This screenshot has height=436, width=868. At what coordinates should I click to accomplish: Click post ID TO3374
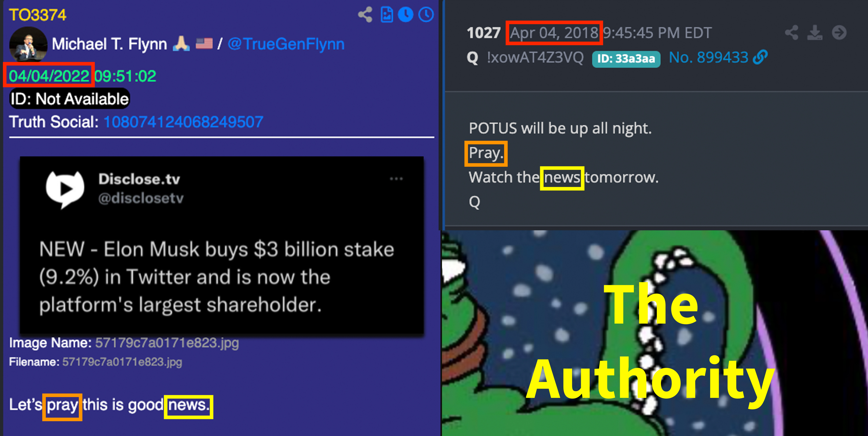[37, 15]
